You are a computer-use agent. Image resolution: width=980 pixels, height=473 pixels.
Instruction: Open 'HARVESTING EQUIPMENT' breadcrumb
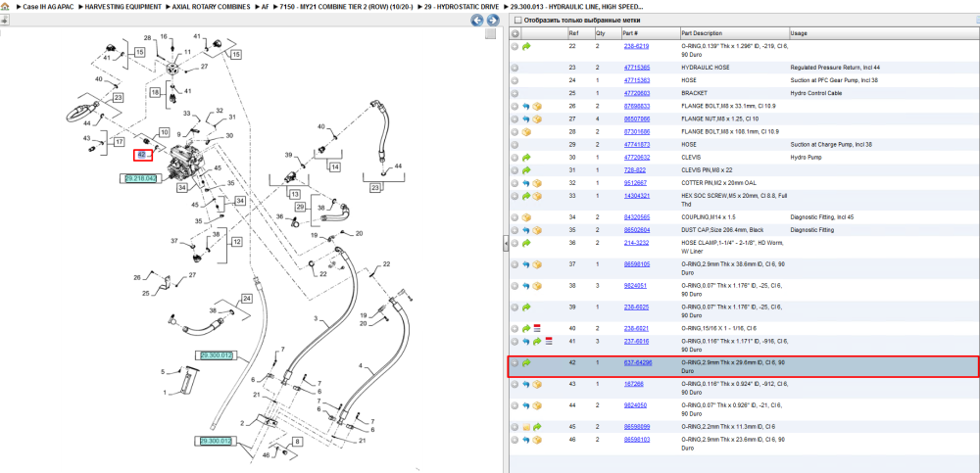pyautogui.click(x=123, y=6)
